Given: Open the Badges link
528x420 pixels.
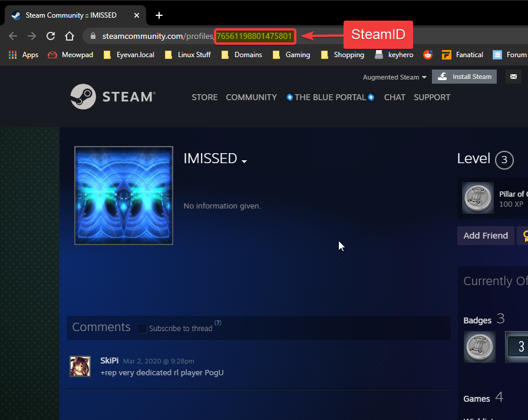Looking at the screenshot, I should click(477, 320).
